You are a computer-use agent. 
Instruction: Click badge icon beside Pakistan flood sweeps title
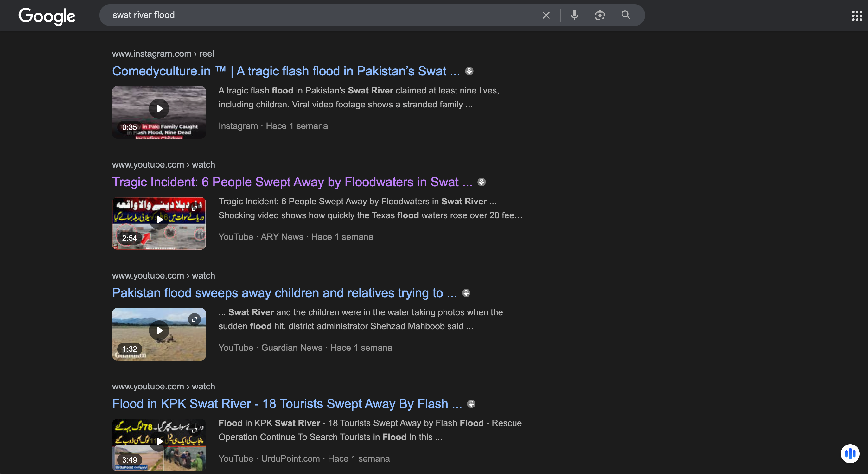[466, 293]
